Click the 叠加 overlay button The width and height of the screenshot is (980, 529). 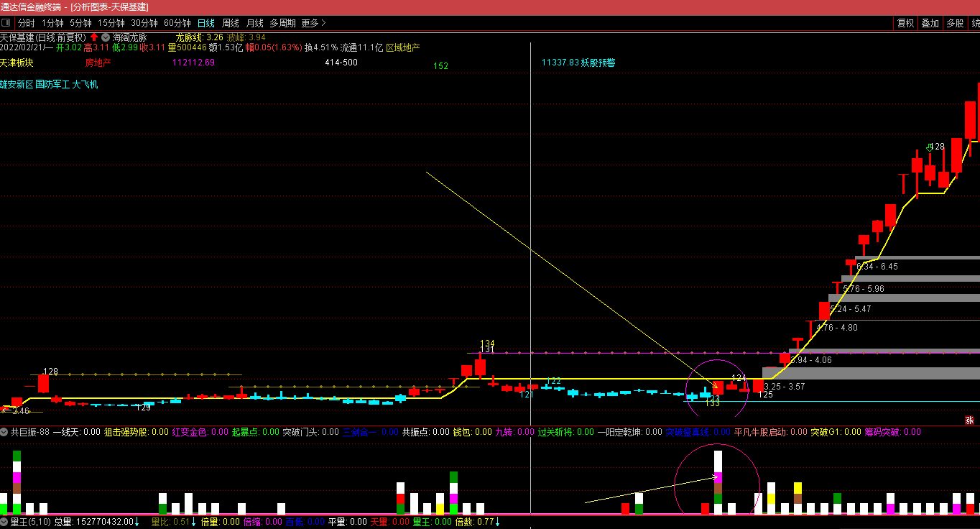930,23
